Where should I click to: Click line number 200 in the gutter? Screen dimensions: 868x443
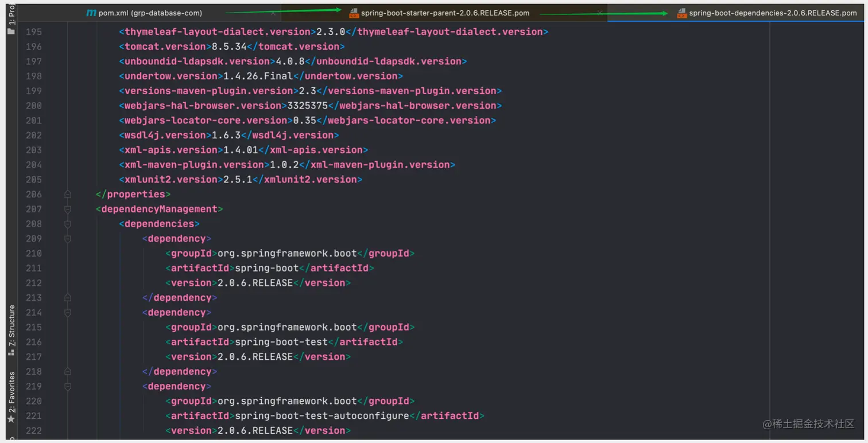34,106
